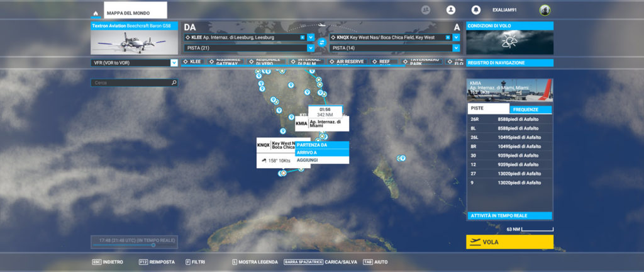This screenshot has width=644, height=272.
Task: Select runway 8R row
Action: 509,146
